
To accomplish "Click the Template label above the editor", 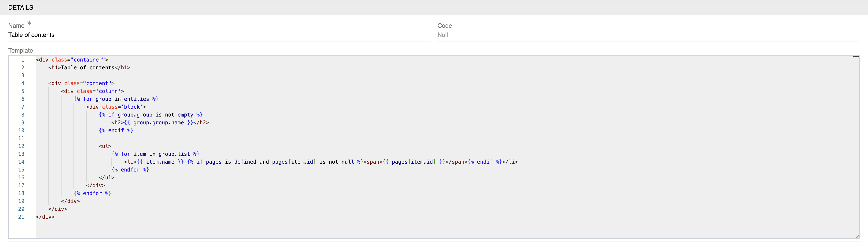I will pyautogui.click(x=20, y=50).
